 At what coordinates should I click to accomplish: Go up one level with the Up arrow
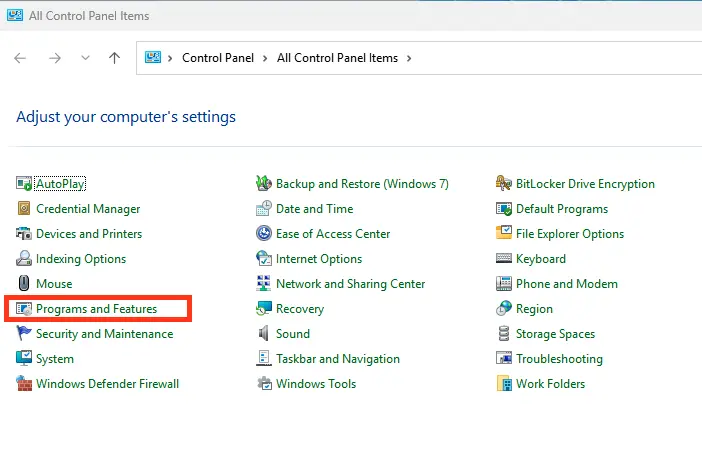(x=114, y=58)
